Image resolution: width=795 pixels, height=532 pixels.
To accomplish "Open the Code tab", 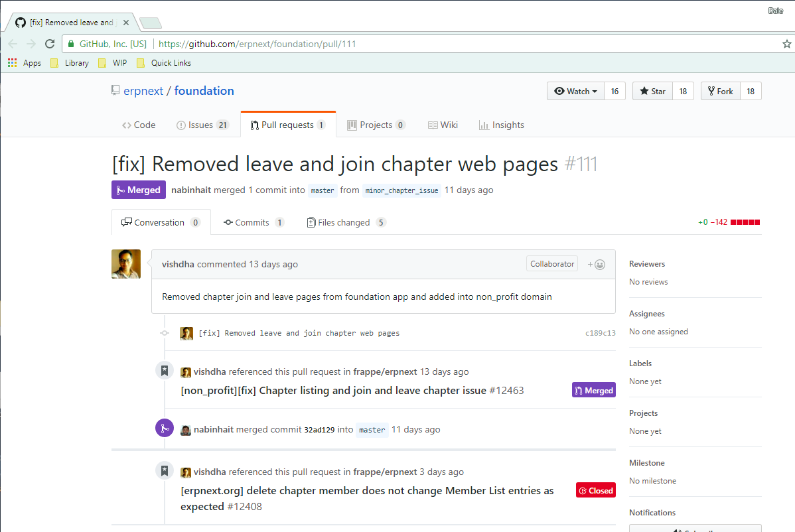I will pyautogui.click(x=139, y=125).
